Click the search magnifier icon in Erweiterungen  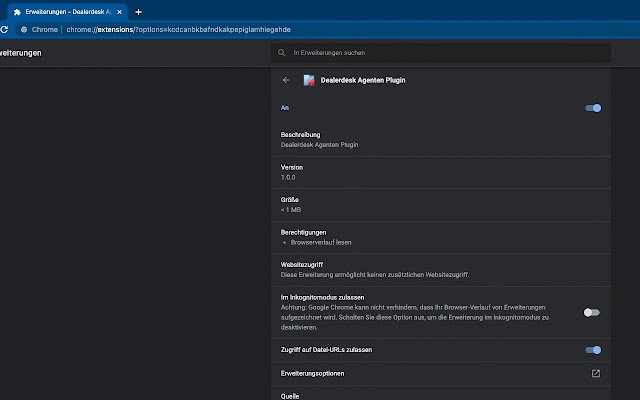click(x=282, y=53)
